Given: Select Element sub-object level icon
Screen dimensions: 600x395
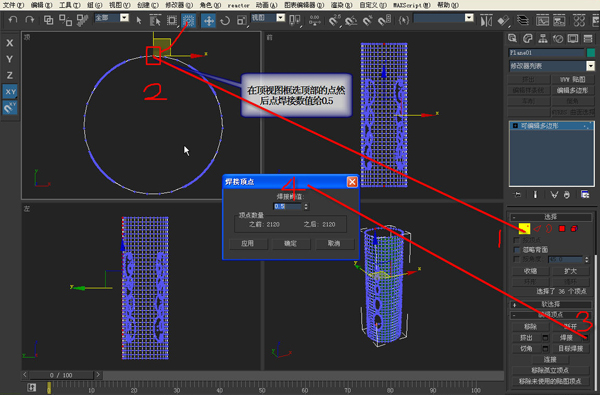Looking at the screenshot, I should point(574,229).
